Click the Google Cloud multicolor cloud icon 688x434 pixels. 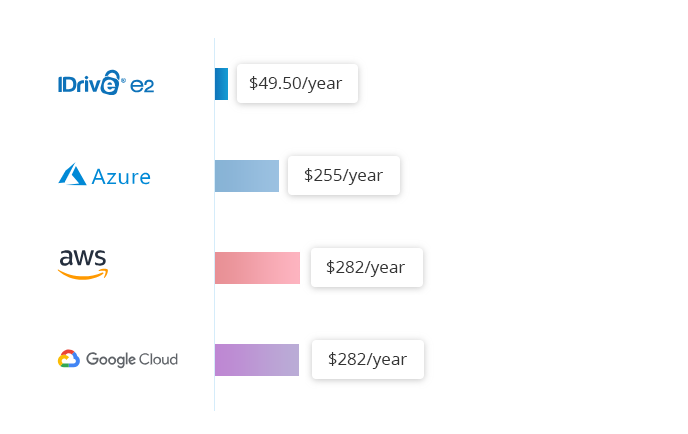click(69, 359)
